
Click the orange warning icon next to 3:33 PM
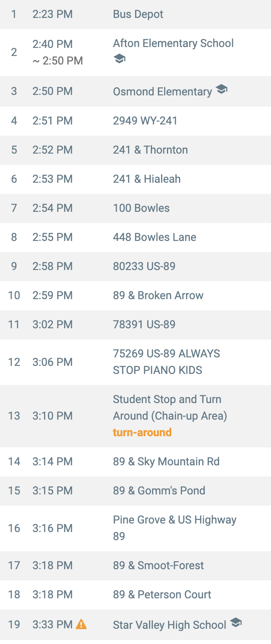81,624
